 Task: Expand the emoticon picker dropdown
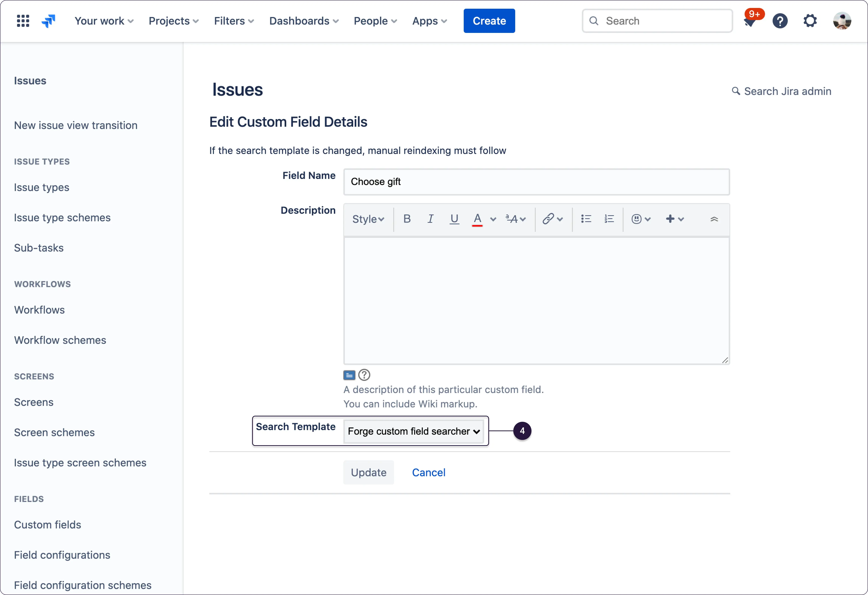click(640, 219)
